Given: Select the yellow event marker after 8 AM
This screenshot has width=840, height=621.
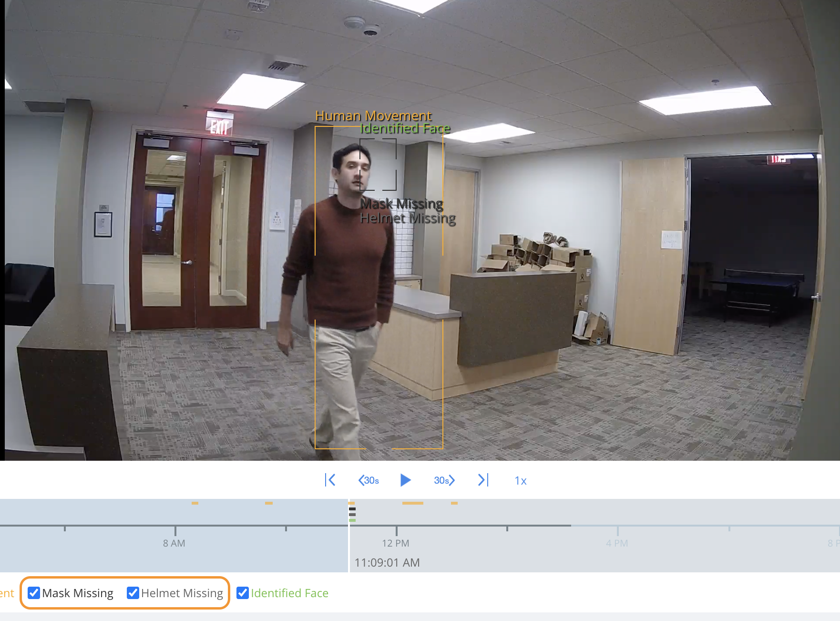Looking at the screenshot, I should pos(269,503).
